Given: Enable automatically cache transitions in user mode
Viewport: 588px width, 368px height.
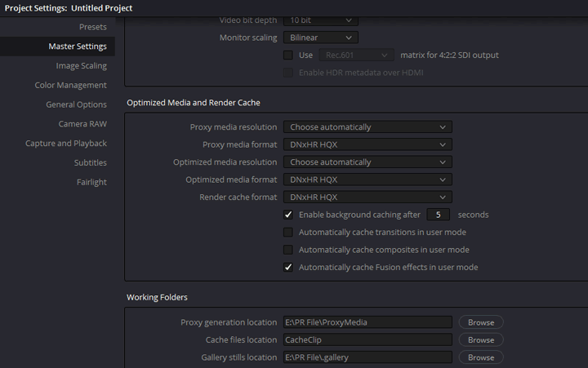Looking at the screenshot, I should (288, 233).
